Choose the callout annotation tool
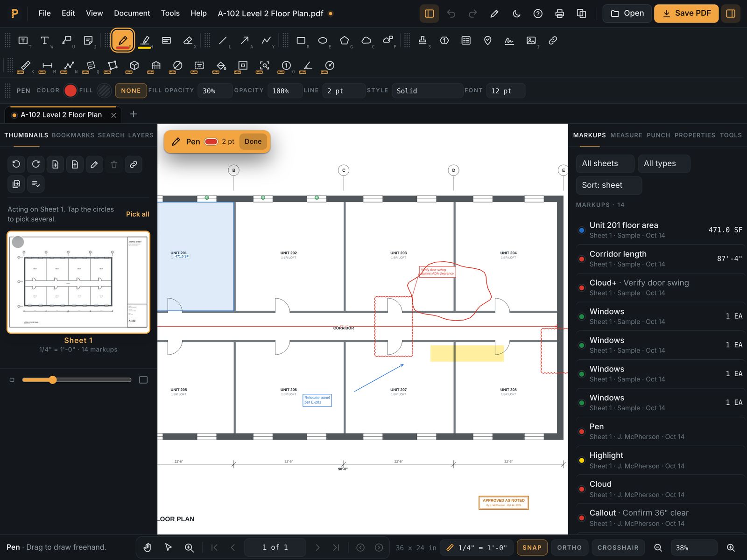Image resolution: width=747 pixels, height=560 pixels. 67,41
